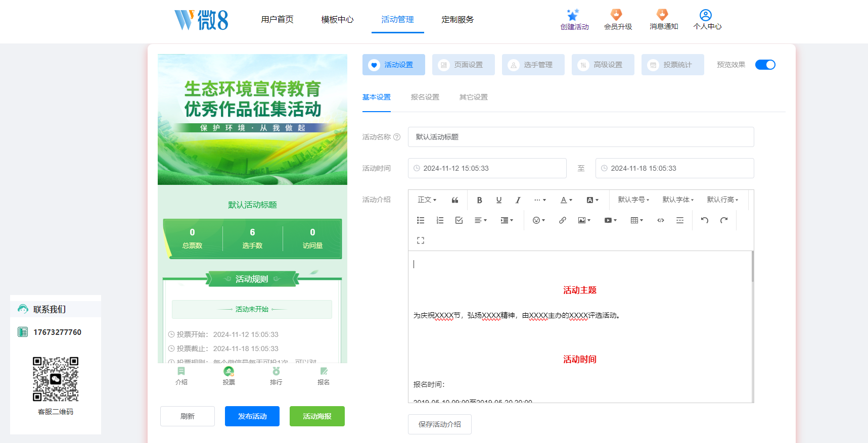Open the 介绍 tab in phone preview

pos(181,376)
